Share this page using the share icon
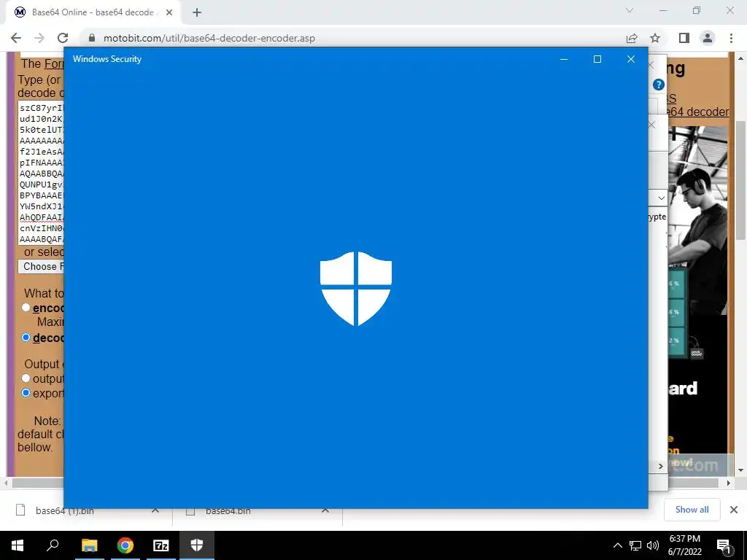Image resolution: width=747 pixels, height=560 pixels. 632,38
